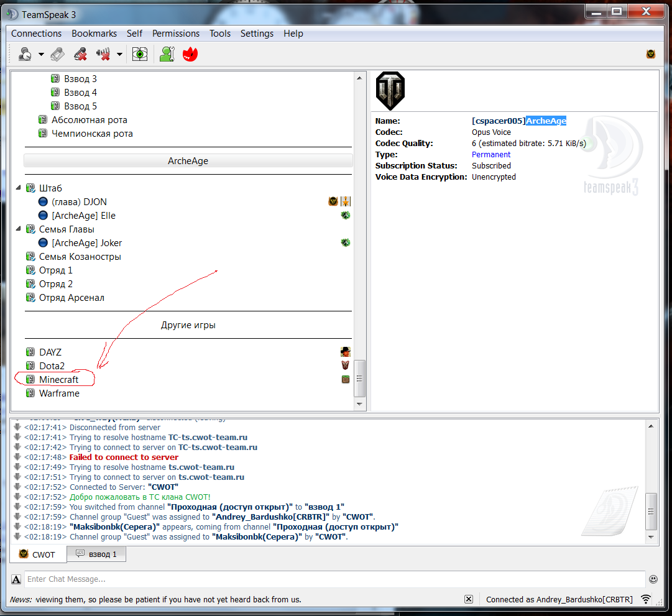Image resolution: width=672 pixels, height=616 pixels.
Task: Select the Другие игры spacer
Action: [188, 325]
